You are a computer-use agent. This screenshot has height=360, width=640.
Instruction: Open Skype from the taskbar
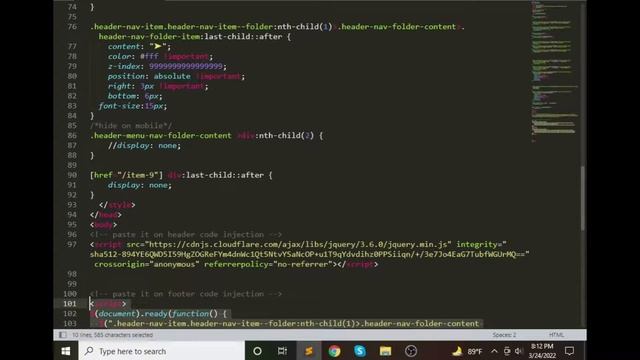pyautogui.click(x=360, y=351)
